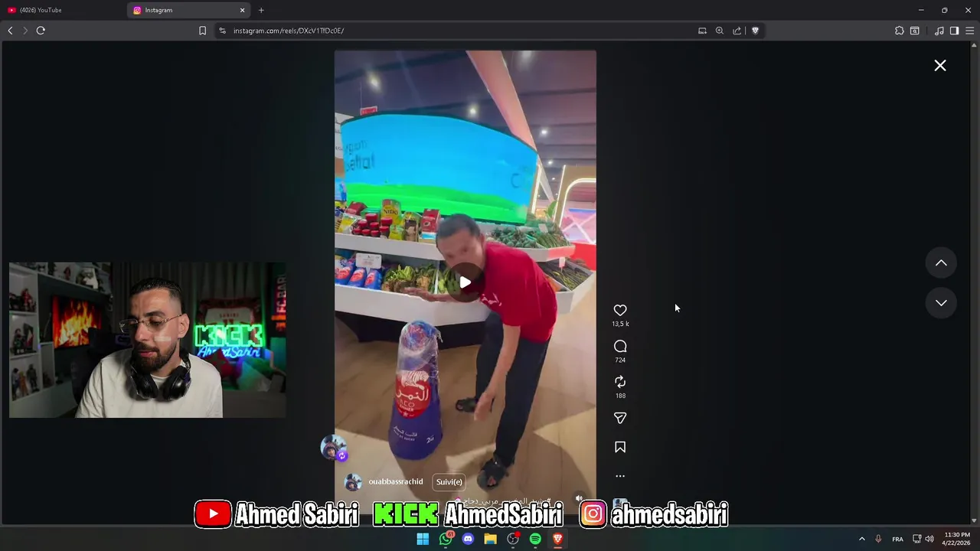Bookmark this page in the address bar
Image resolution: width=980 pixels, height=551 pixels.
[202, 31]
